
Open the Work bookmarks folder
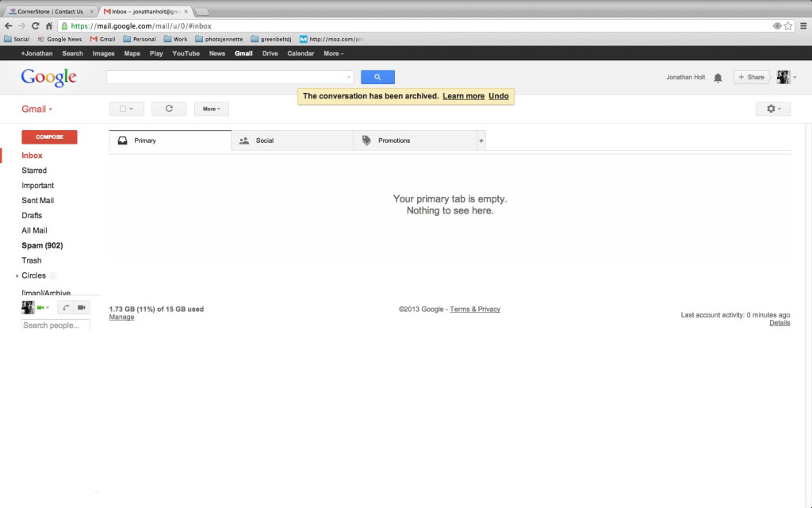175,39
